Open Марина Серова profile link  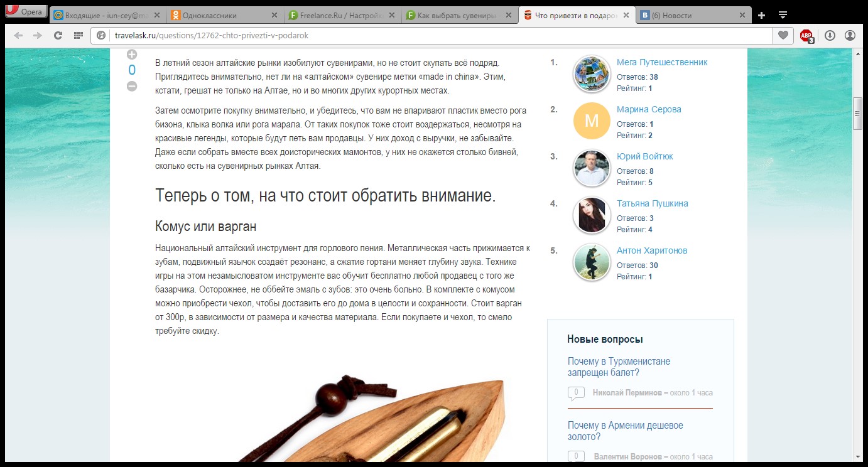coord(649,109)
